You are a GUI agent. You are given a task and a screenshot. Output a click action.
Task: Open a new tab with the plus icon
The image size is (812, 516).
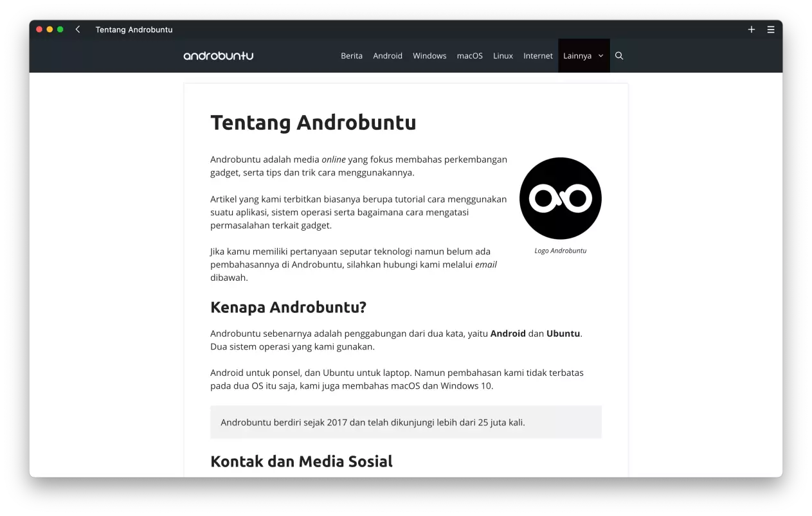pyautogui.click(x=751, y=29)
